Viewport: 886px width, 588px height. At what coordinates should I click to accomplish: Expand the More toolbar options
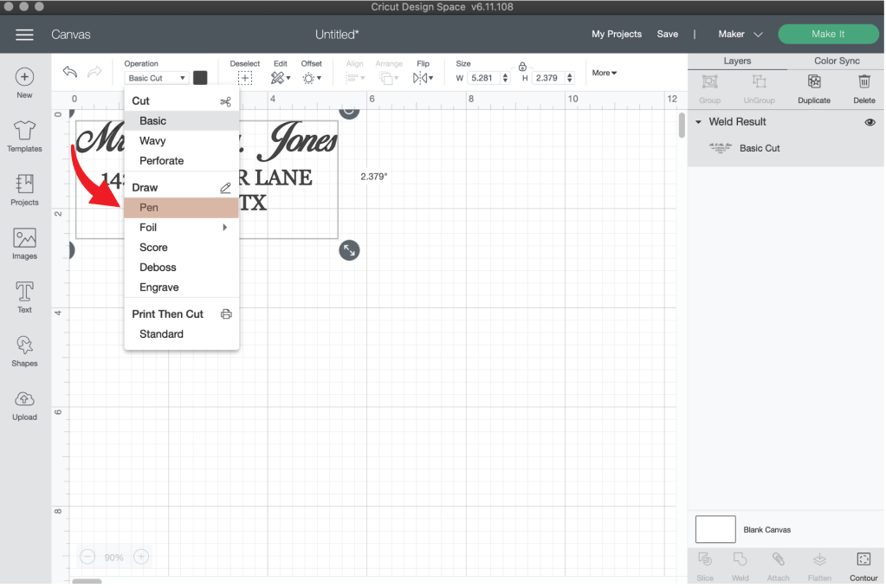605,73
